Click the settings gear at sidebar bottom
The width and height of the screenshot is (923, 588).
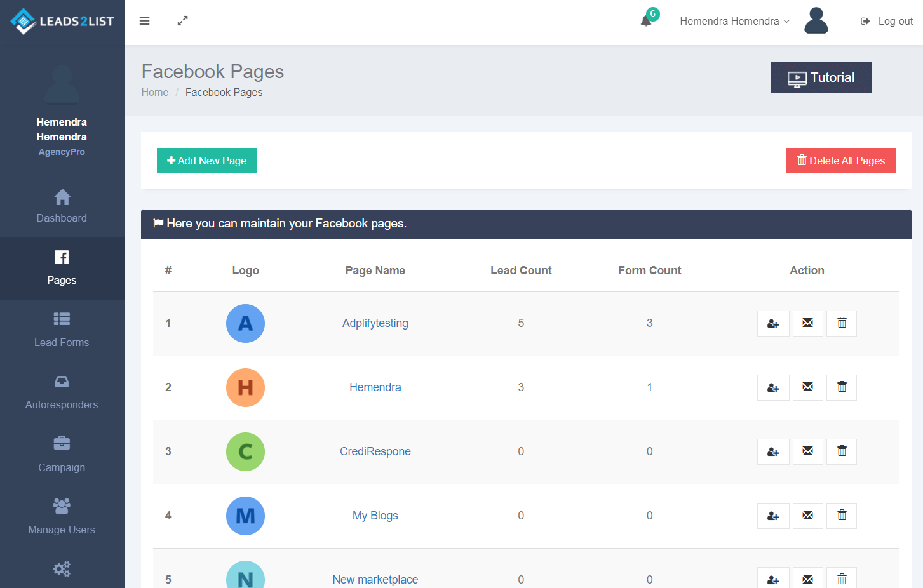[62, 569]
